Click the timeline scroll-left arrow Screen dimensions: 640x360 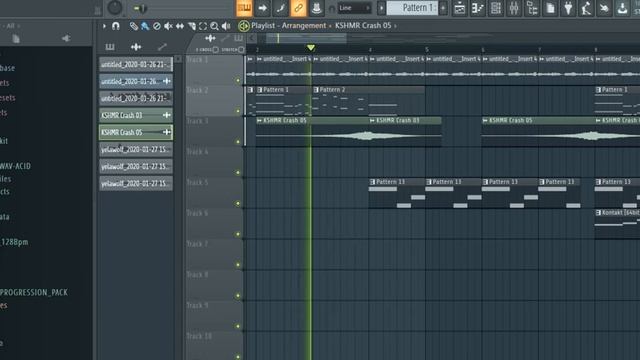252,38
